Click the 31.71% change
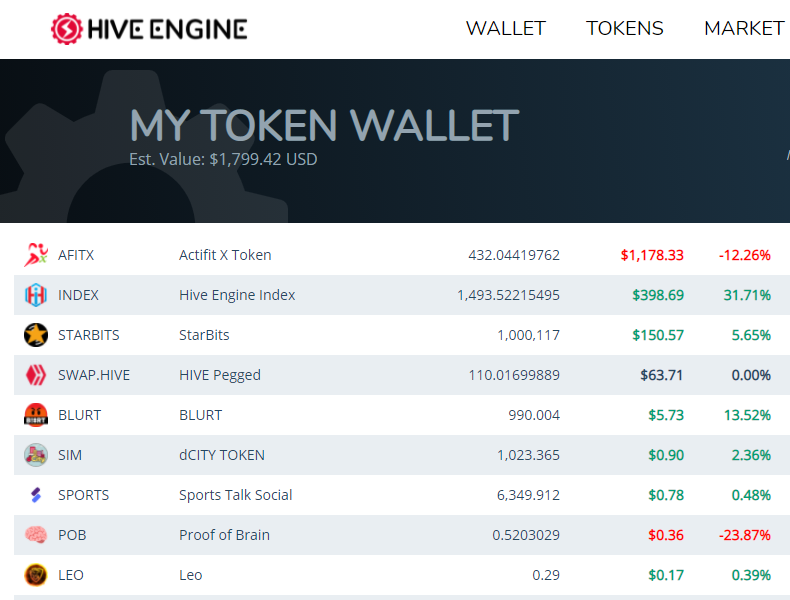The image size is (790, 600). [747, 295]
